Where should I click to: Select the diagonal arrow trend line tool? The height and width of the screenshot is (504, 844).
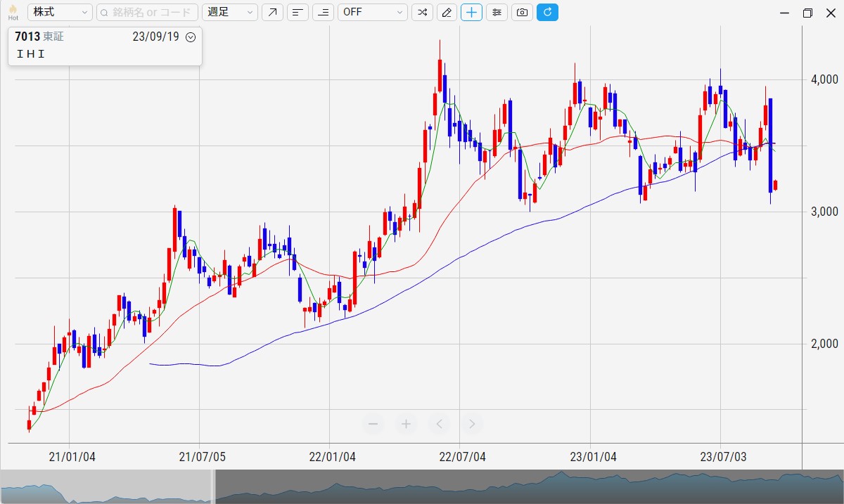click(272, 12)
